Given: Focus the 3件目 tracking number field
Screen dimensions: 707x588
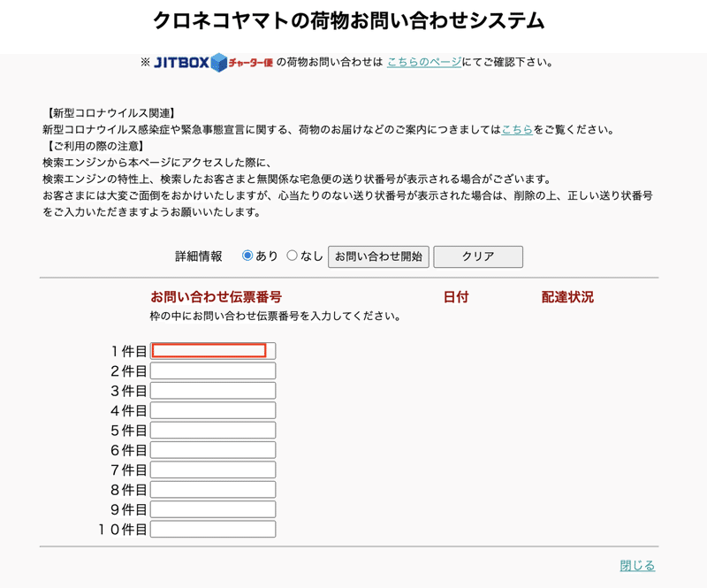Looking at the screenshot, I should [x=213, y=391].
